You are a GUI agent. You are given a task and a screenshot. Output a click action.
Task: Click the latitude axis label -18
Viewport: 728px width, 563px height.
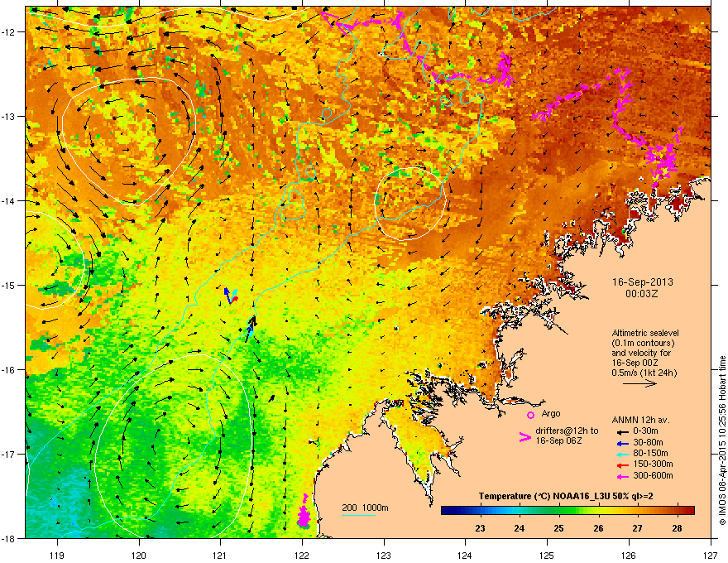pos(9,538)
